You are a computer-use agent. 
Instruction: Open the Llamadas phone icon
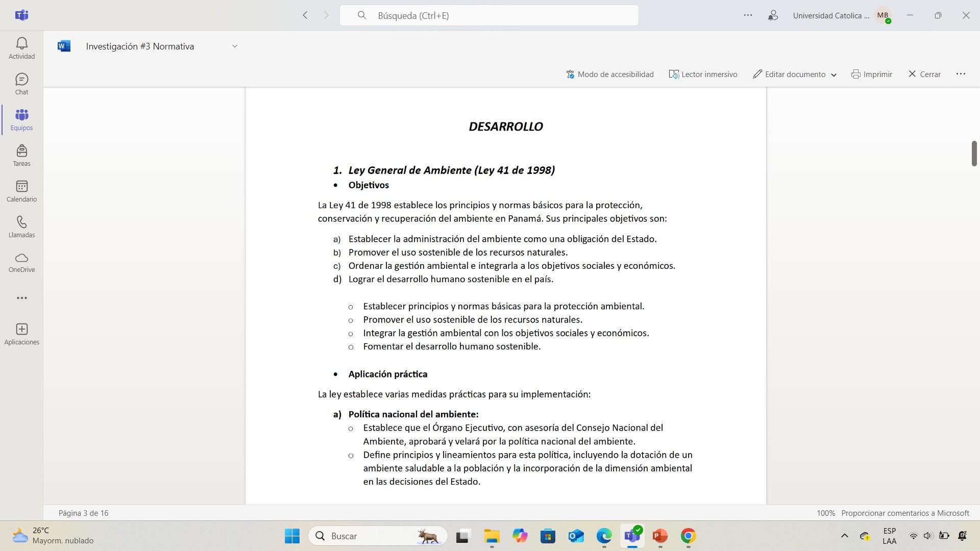(21, 227)
